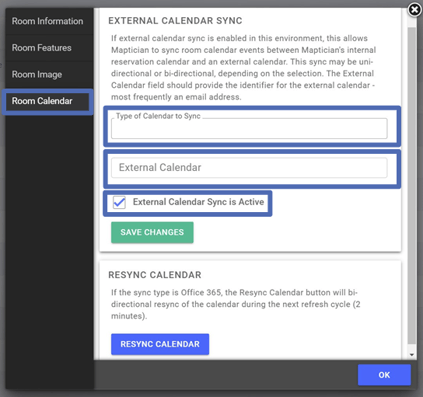This screenshot has width=423, height=397.
Task: Switch to the Room Features tab
Action: pos(42,48)
